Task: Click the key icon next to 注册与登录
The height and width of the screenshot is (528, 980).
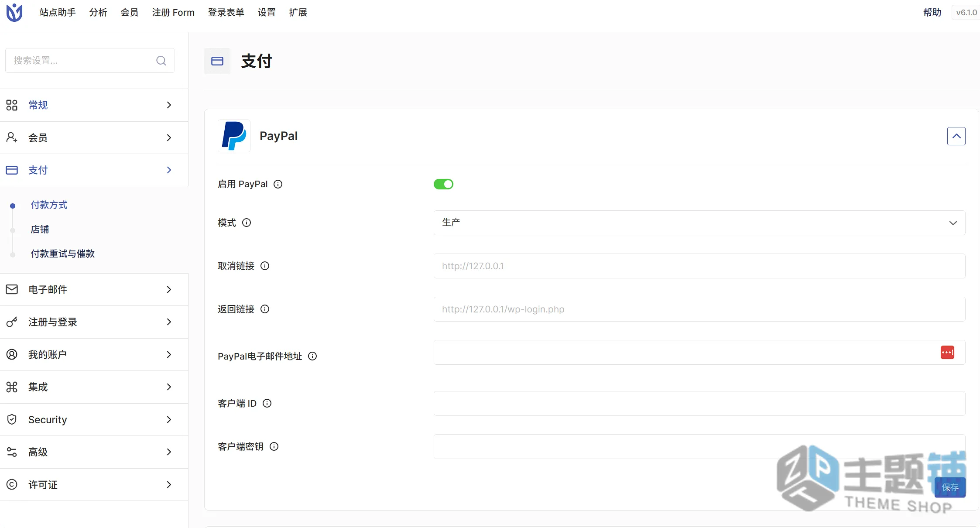Action: coord(12,322)
